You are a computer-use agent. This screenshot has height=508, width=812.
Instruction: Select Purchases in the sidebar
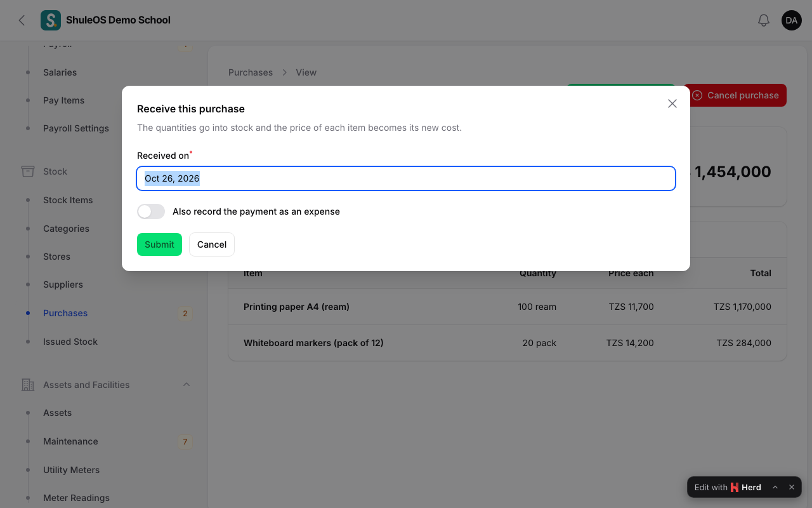click(65, 313)
